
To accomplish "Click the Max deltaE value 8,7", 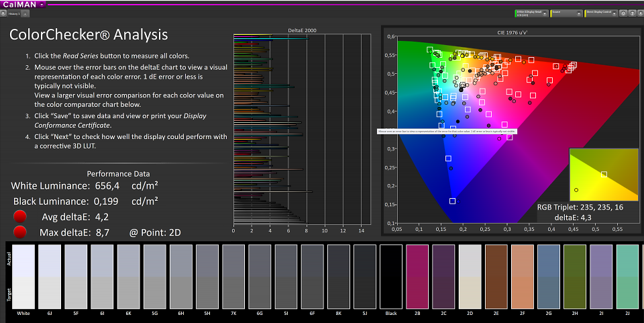I will pyautogui.click(x=103, y=232).
